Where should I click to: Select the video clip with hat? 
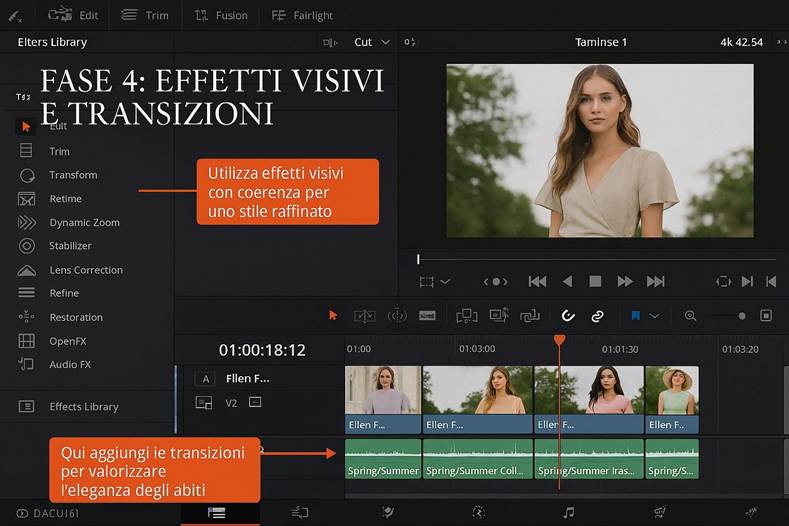click(x=672, y=399)
